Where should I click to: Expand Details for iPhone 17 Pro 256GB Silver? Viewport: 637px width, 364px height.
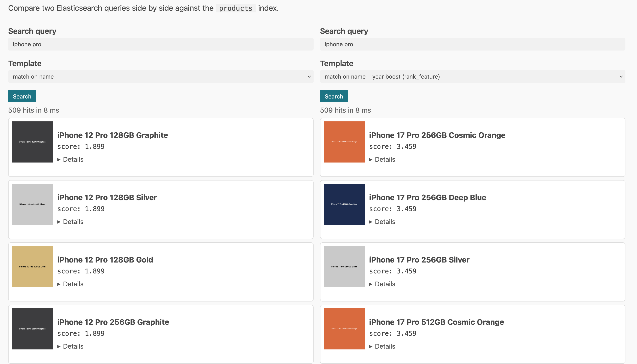pyautogui.click(x=382, y=284)
